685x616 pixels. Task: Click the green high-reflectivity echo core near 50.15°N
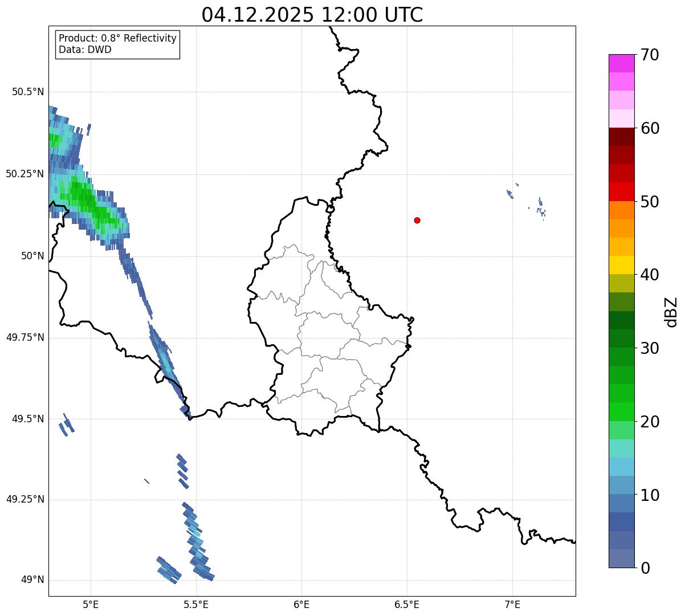coord(91,204)
